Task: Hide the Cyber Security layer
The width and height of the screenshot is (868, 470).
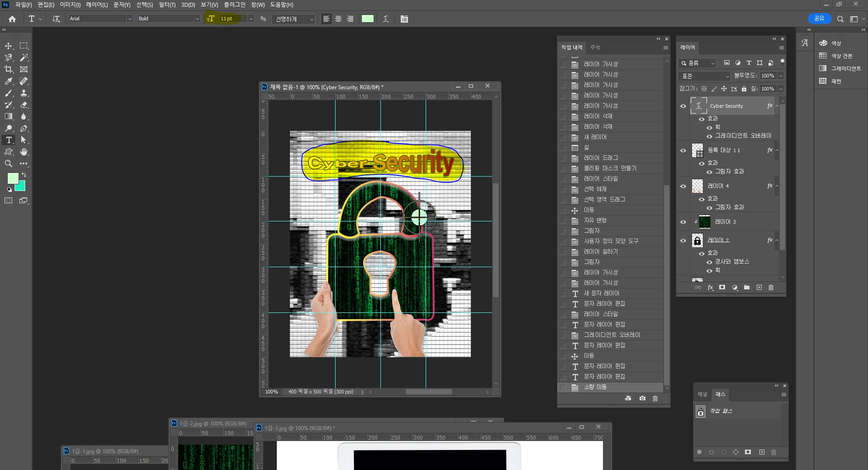Action: 683,106
